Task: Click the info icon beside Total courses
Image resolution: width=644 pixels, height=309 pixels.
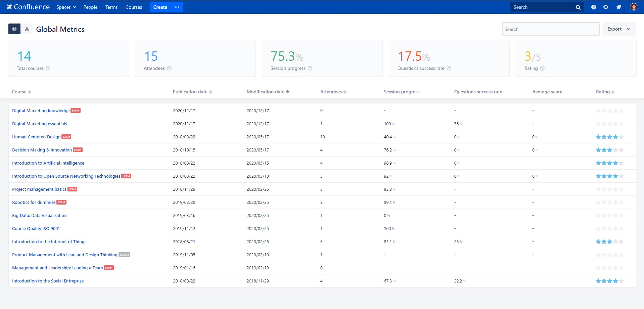Action: (48, 69)
